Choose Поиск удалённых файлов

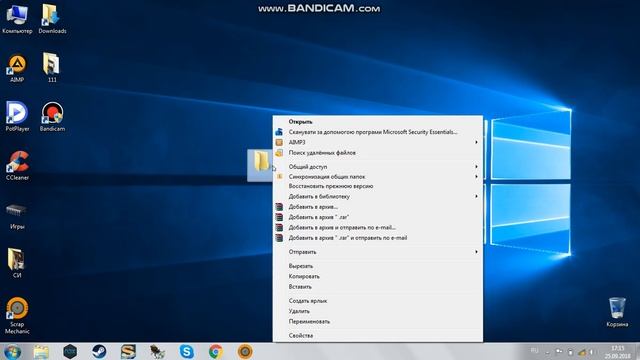378,153
